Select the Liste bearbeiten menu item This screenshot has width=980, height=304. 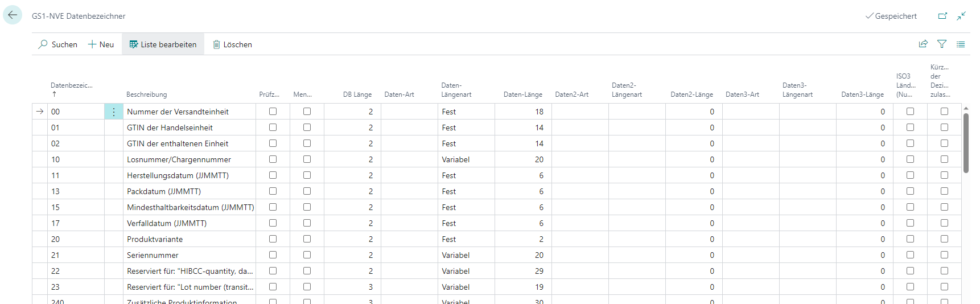point(163,44)
